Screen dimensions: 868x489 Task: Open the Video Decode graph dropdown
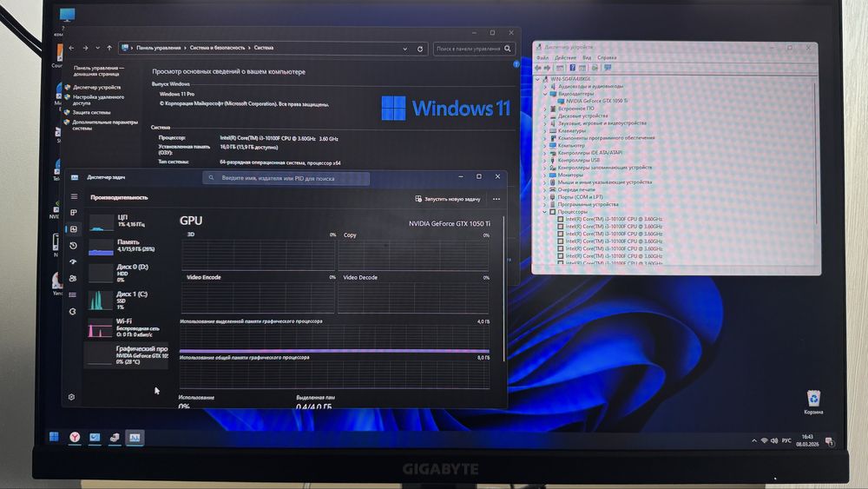coord(360,277)
